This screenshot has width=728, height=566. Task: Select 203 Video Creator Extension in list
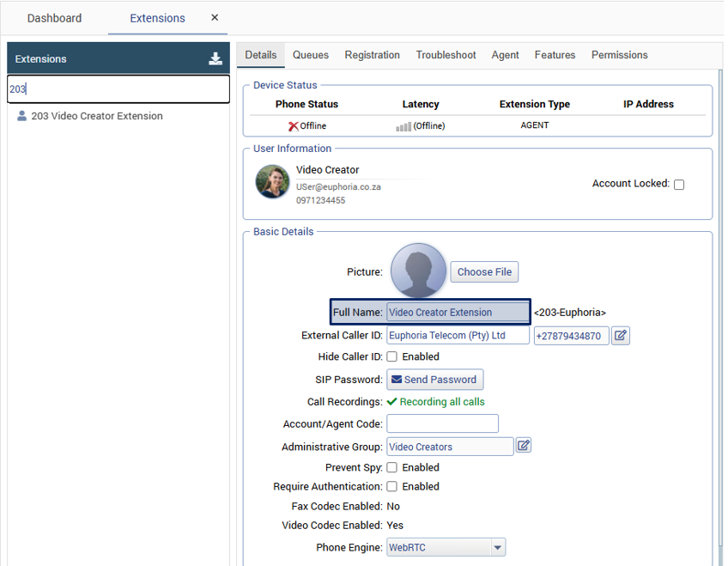[x=96, y=116]
